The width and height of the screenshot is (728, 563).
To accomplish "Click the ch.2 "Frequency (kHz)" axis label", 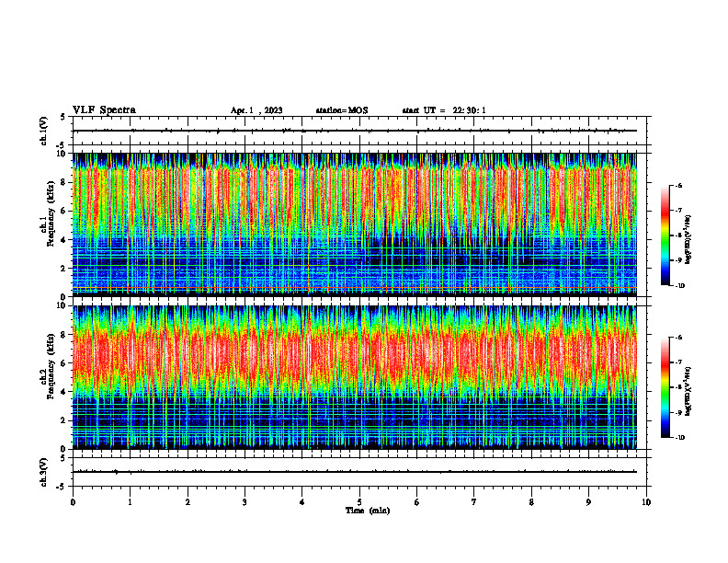I will point(51,366).
